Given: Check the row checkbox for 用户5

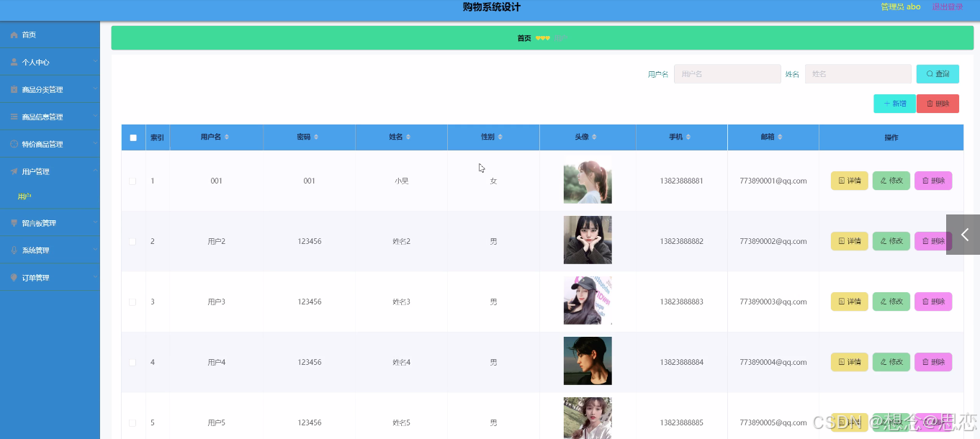Looking at the screenshot, I should (132, 423).
